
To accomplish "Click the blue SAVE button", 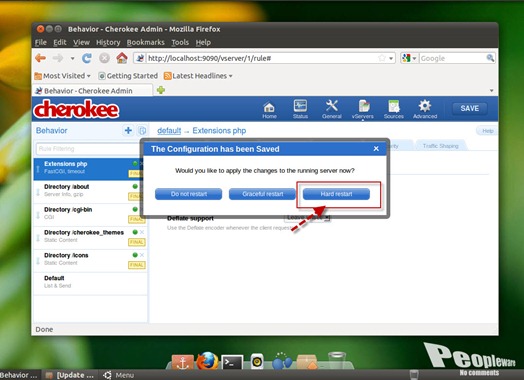I will [x=469, y=108].
